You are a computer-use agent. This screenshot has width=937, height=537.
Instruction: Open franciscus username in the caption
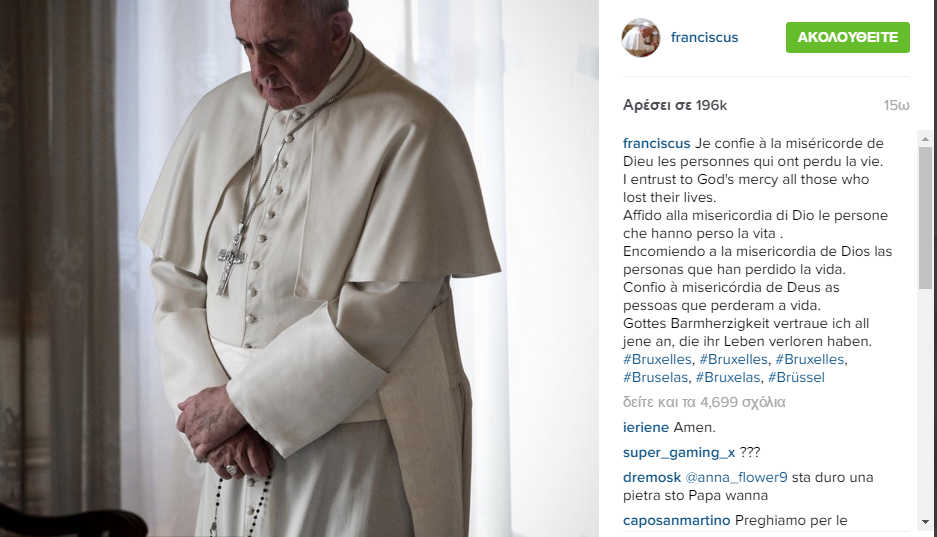click(656, 144)
